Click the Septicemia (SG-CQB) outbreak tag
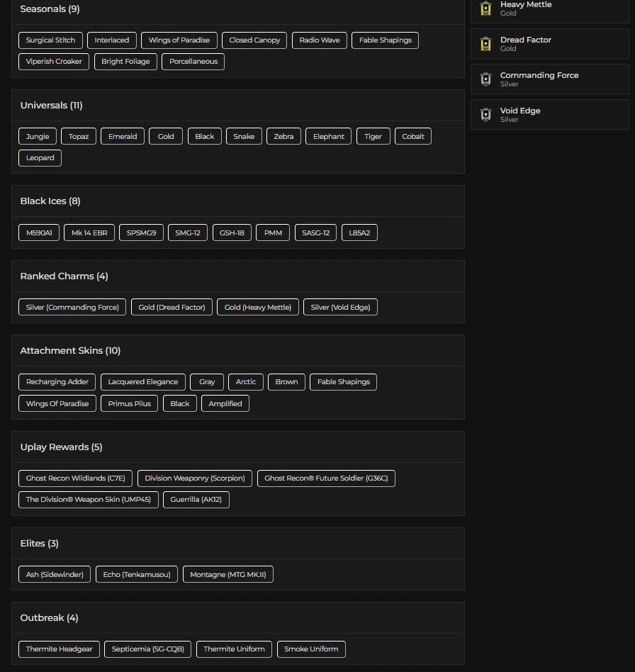 pos(148,649)
